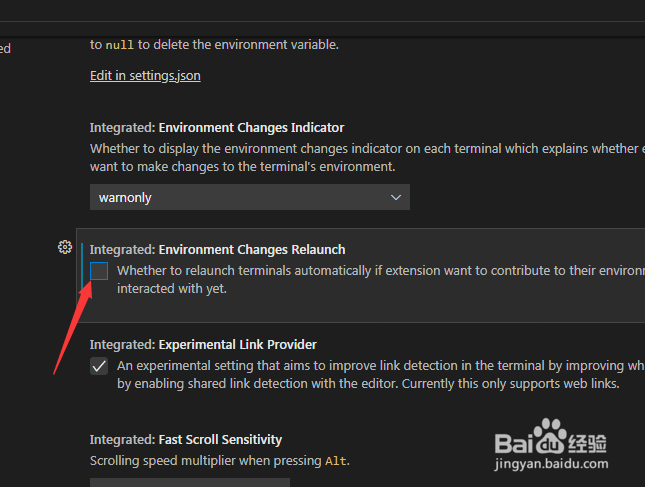Click the relaunch terminals description text
This screenshot has height=487, width=645.
pyautogui.click(x=381, y=280)
